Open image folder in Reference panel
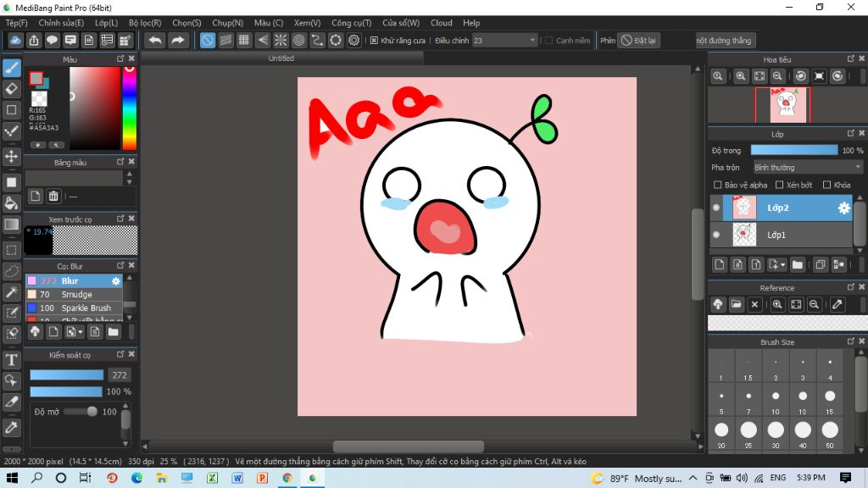This screenshot has width=868, height=488. click(737, 304)
